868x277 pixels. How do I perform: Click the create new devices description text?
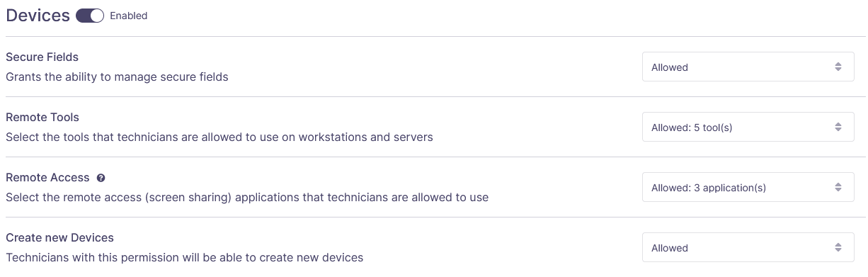pyautogui.click(x=185, y=257)
